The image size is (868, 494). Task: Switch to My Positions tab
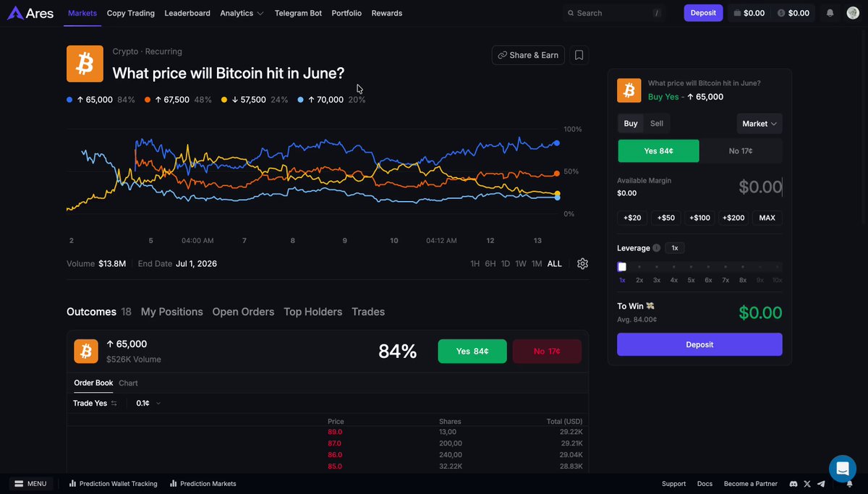coord(172,312)
